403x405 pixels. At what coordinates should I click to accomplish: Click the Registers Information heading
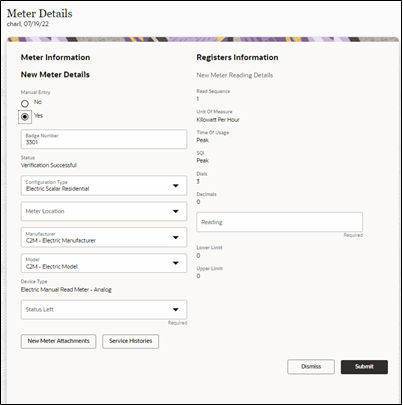pos(237,57)
